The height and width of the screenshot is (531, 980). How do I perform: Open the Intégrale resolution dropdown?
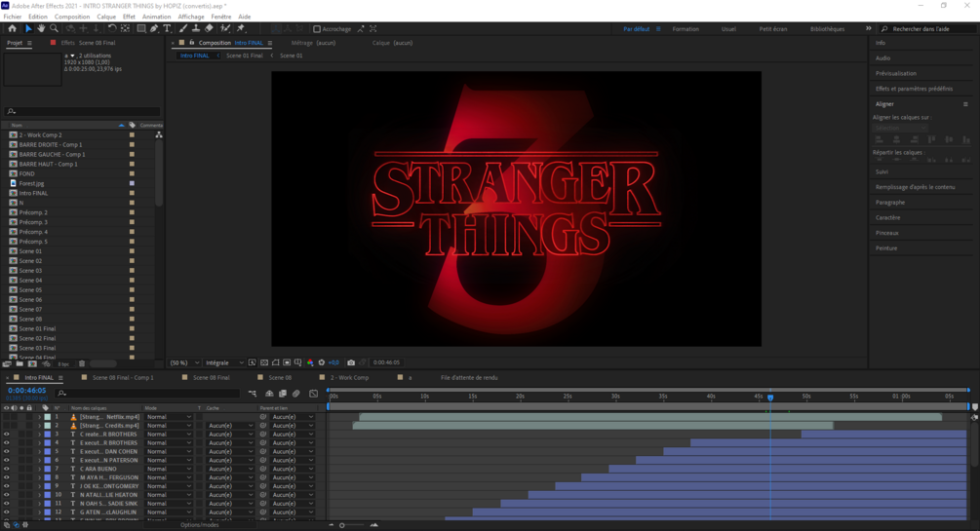tap(224, 362)
